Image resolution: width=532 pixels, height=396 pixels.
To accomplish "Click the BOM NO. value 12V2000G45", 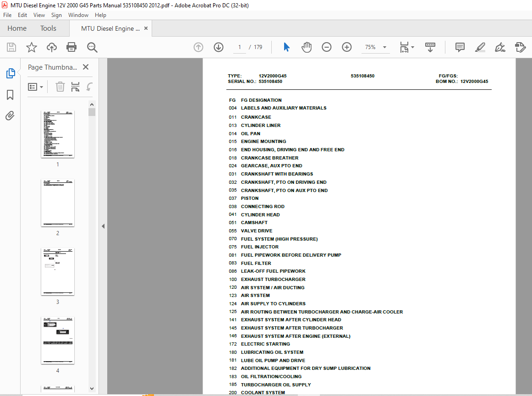I will 474,82.
